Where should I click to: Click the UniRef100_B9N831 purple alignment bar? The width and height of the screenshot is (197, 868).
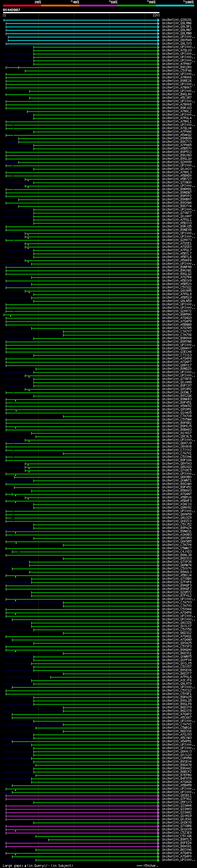pos(82,531)
